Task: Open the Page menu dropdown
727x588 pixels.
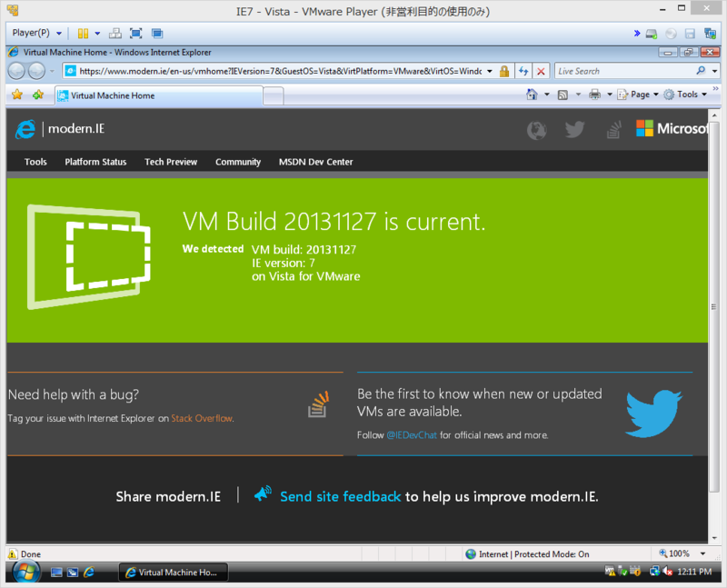Action: coord(638,95)
